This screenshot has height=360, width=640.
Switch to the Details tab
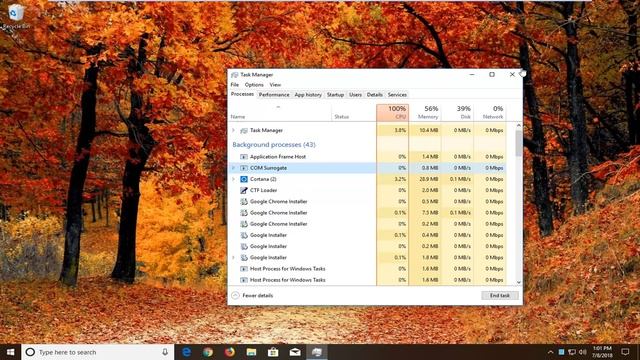pyautogui.click(x=374, y=95)
